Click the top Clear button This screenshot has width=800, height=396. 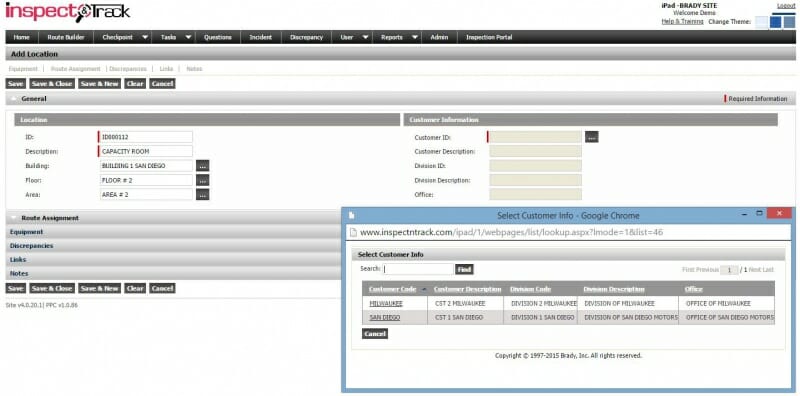(135, 84)
